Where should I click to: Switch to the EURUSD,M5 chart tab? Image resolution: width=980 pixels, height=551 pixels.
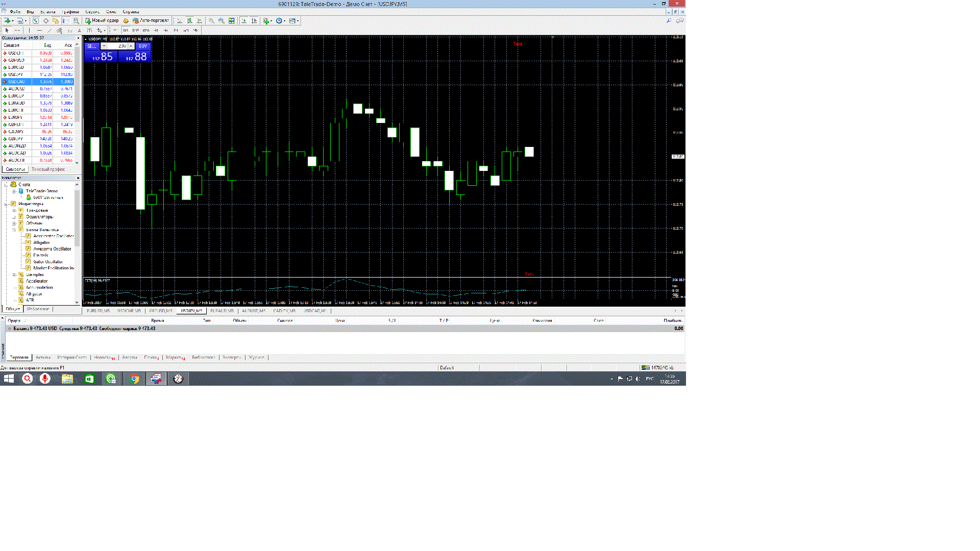(98, 311)
